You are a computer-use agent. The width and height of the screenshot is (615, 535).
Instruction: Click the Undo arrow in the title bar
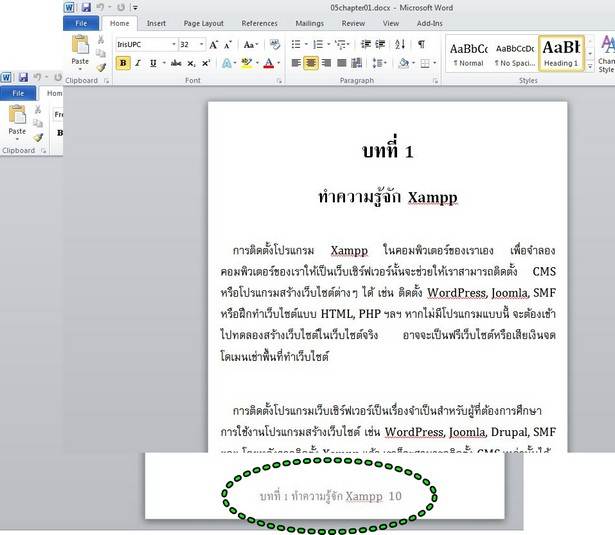[100, 7]
